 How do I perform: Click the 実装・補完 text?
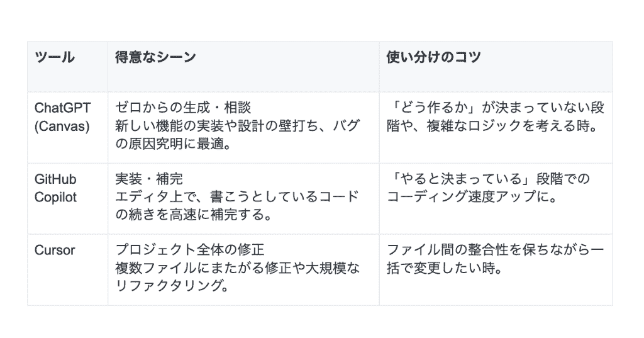click(x=148, y=179)
